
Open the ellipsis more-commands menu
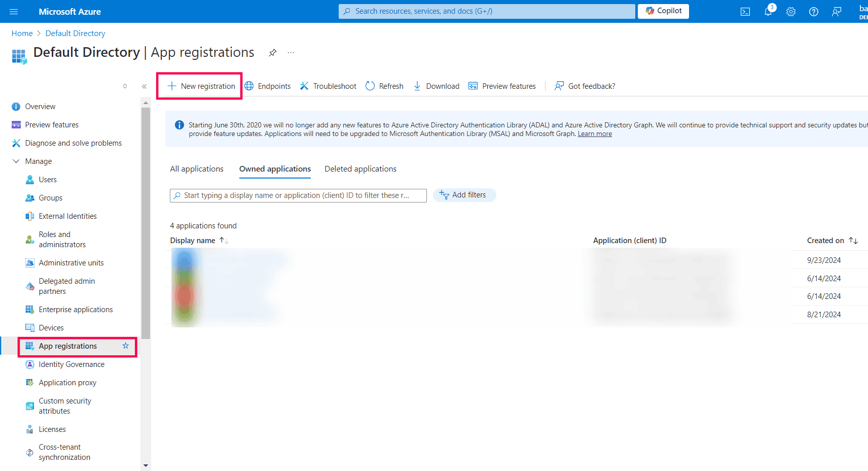[x=291, y=52]
